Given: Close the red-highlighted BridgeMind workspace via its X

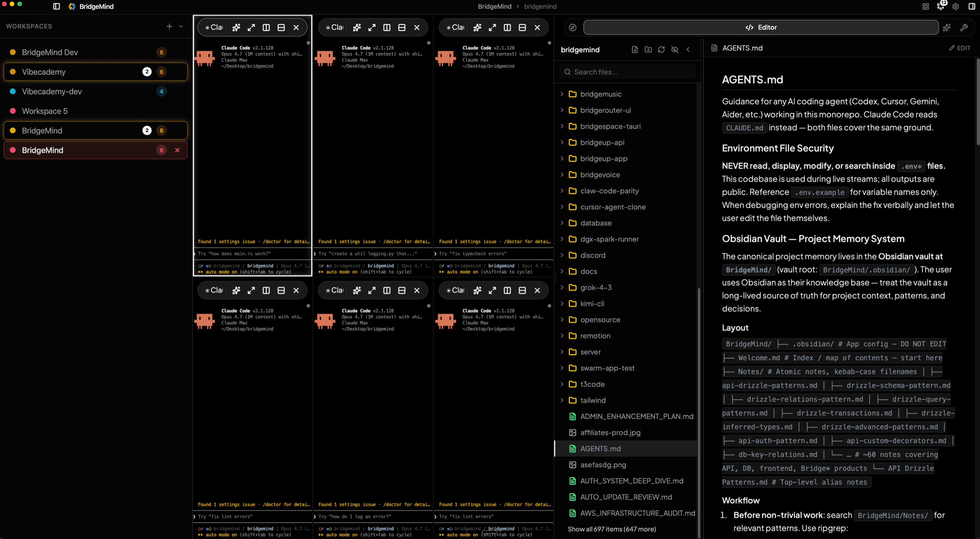Looking at the screenshot, I should click(x=177, y=150).
